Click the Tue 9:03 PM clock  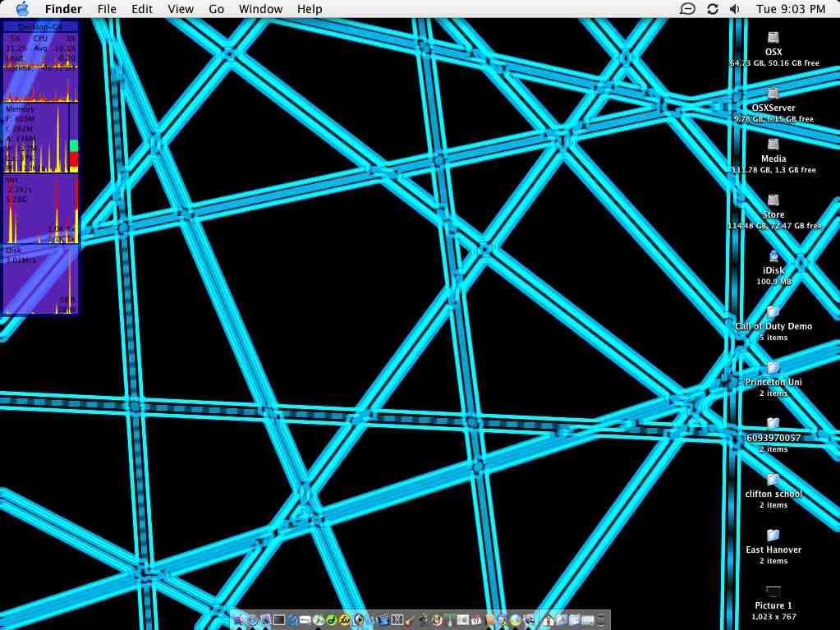pos(791,9)
